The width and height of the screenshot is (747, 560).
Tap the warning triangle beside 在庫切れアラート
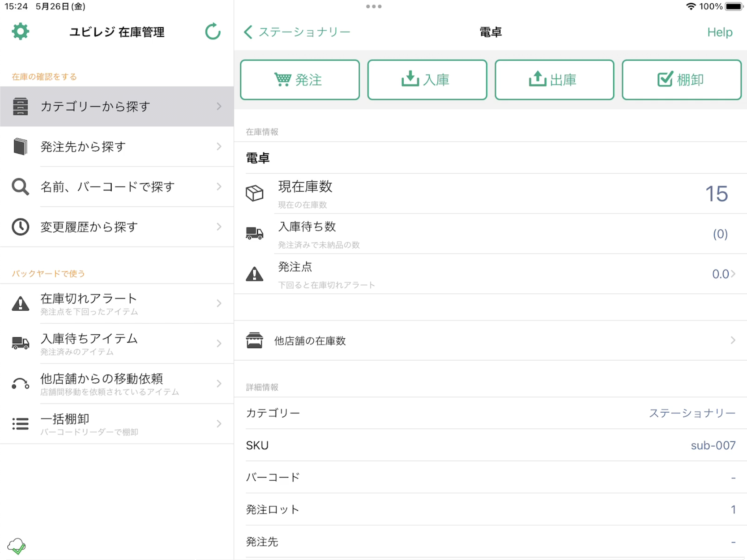(20, 304)
